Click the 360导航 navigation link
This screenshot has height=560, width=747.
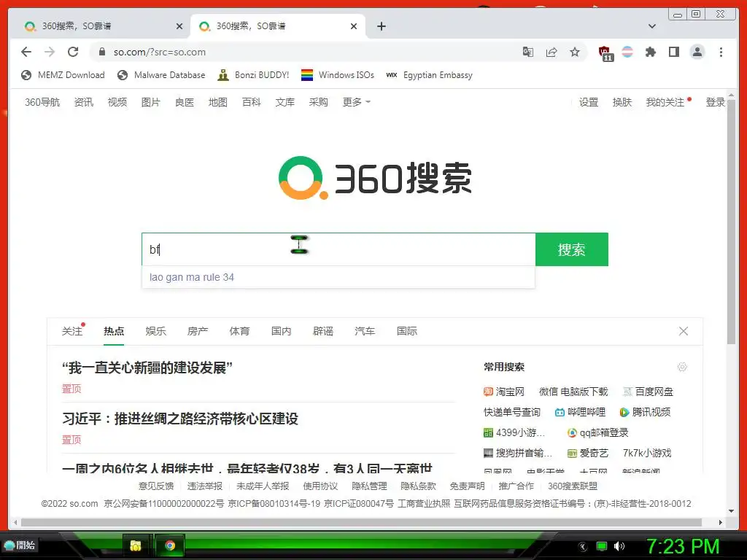pyautogui.click(x=42, y=102)
